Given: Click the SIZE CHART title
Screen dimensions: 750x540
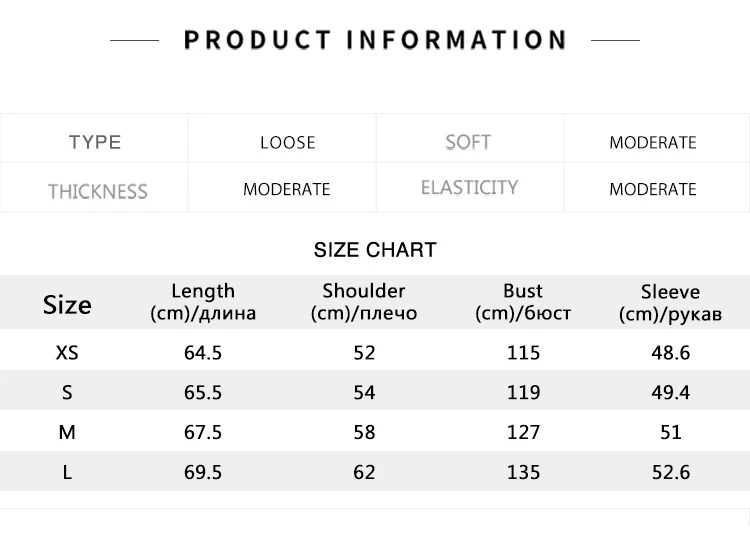Looking at the screenshot, I should click(x=375, y=250).
